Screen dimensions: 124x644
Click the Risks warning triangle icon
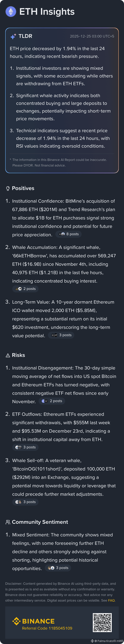click(x=8, y=355)
